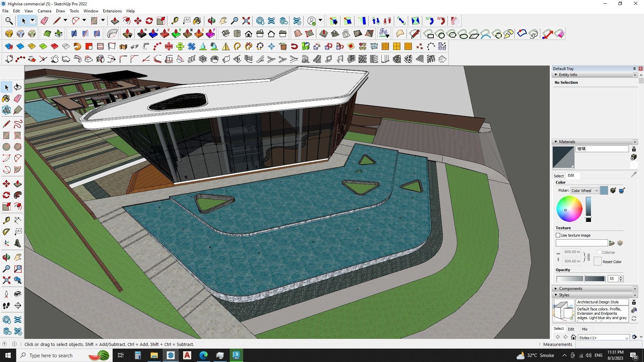Viewport: 644px width, 362px height.
Task: Open the Extensions menu
Action: click(x=112, y=11)
